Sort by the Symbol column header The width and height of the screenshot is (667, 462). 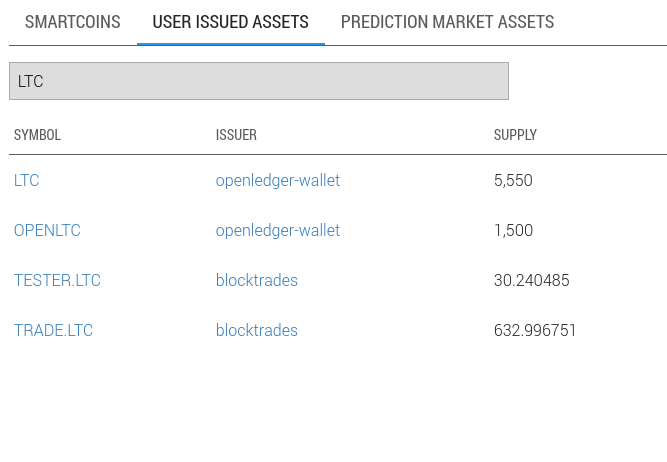point(37,135)
